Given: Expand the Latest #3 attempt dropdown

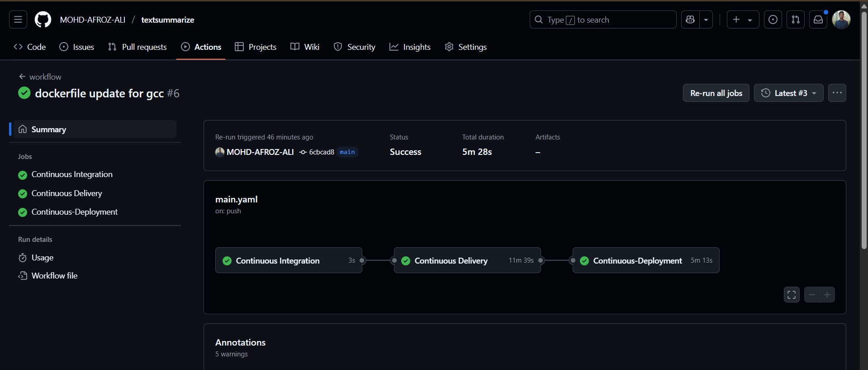Looking at the screenshot, I should click(788, 93).
